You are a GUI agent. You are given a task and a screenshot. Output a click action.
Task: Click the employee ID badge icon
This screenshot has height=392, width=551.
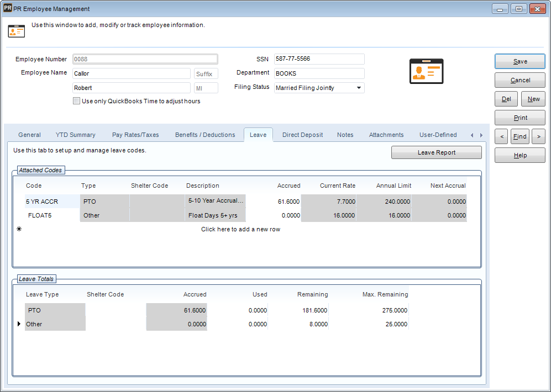(x=426, y=71)
